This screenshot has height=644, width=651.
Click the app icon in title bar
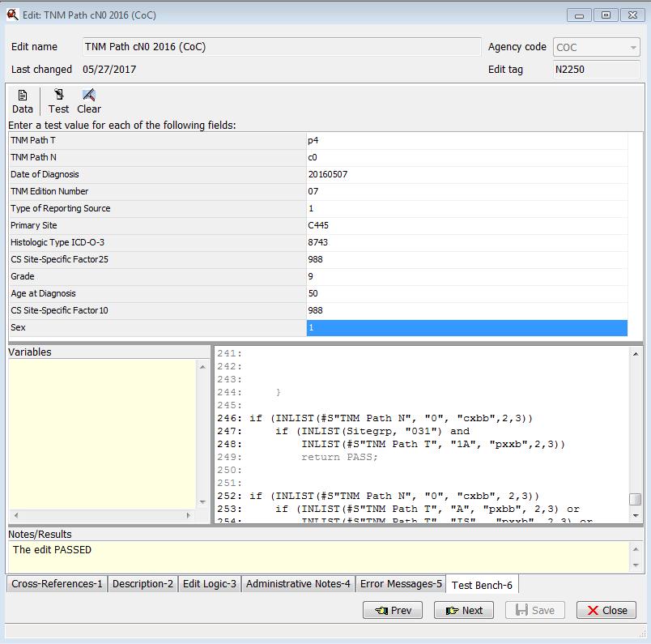tap(12, 15)
